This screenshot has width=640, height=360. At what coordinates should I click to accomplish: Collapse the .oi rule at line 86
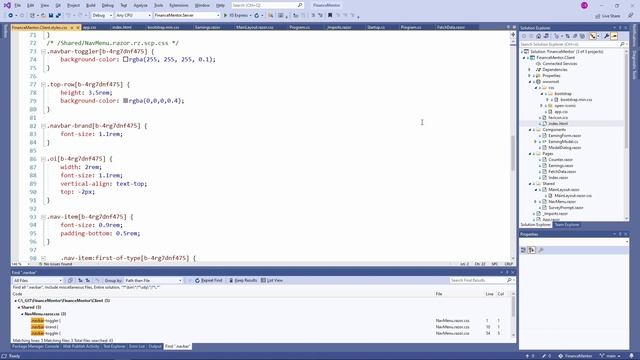(43, 159)
